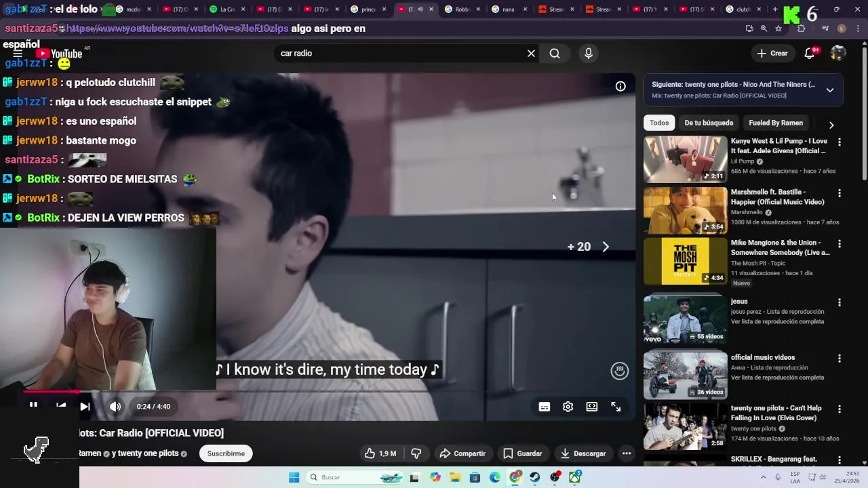This screenshot has width=868, height=488.
Task: Switch to the 'La Cr...' browser tab
Action: click(227, 9)
